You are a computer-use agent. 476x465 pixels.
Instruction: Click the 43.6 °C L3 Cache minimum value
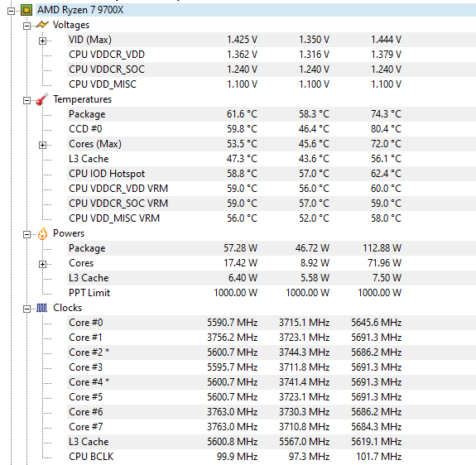315,159
